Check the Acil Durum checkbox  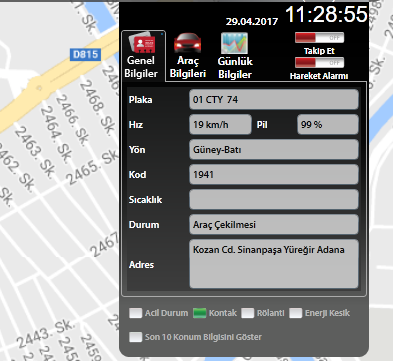pyautogui.click(x=135, y=313)
